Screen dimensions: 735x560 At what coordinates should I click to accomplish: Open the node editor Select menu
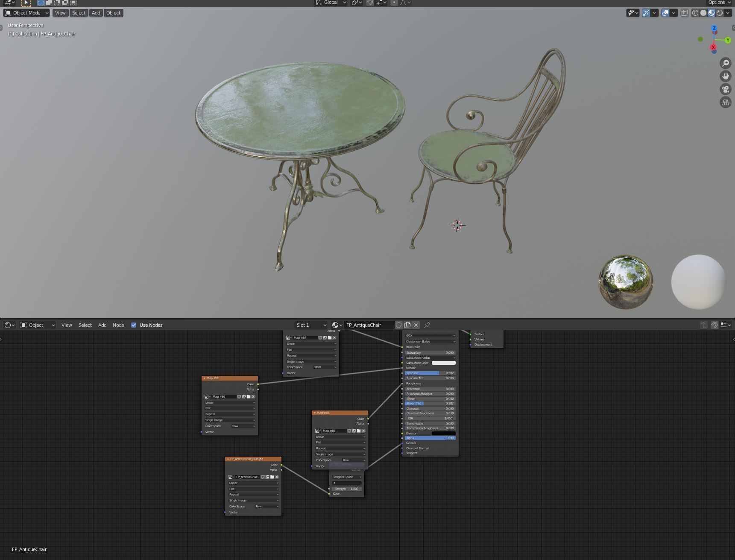85,325
